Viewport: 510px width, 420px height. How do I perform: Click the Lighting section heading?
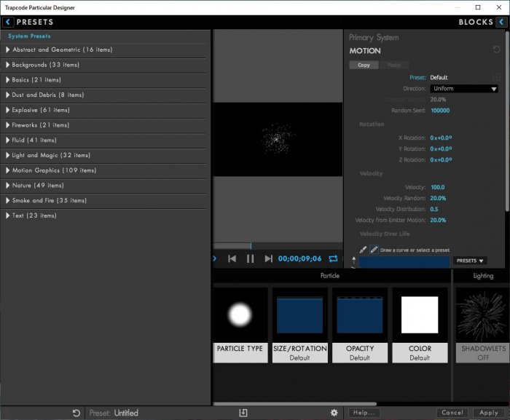coord(483,276)
